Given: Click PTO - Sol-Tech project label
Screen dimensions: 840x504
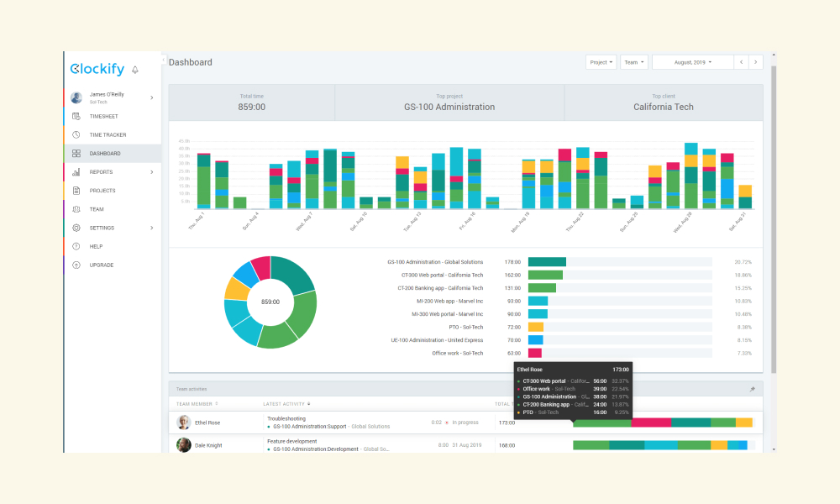Looking at the screenshot, I should coord(466,327).
